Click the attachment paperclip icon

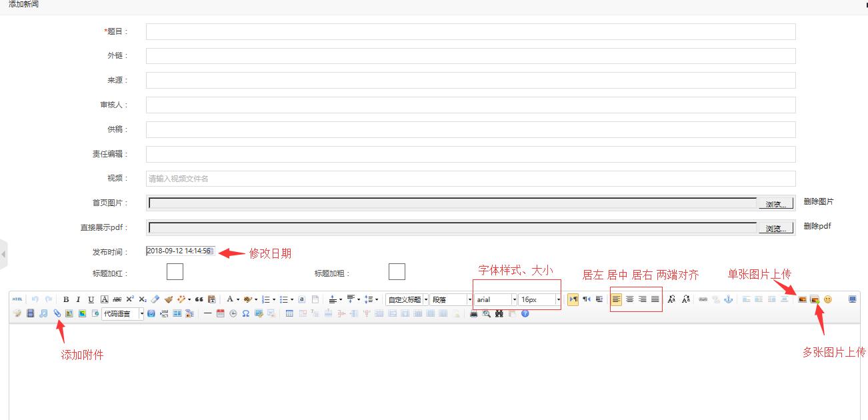(57, 313)
